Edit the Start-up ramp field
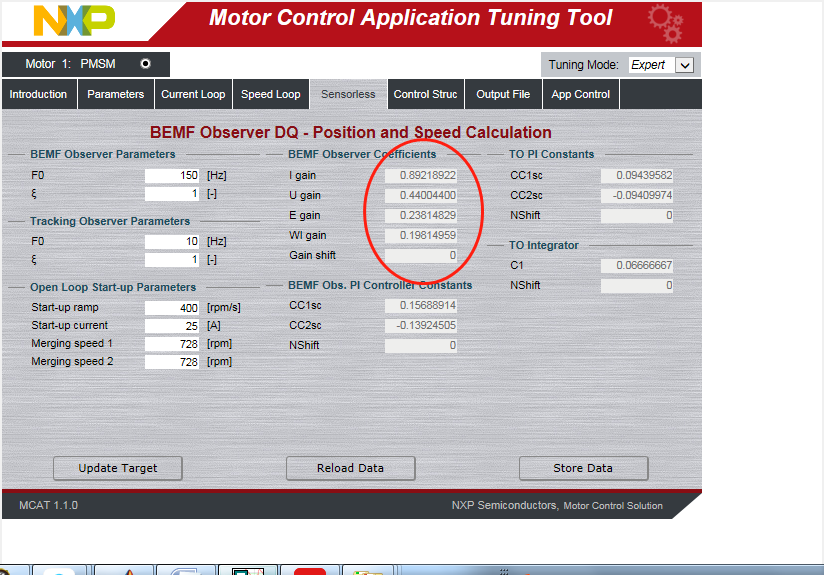The width and height of the screenshot is (824, 575). [x=172, y=307]
